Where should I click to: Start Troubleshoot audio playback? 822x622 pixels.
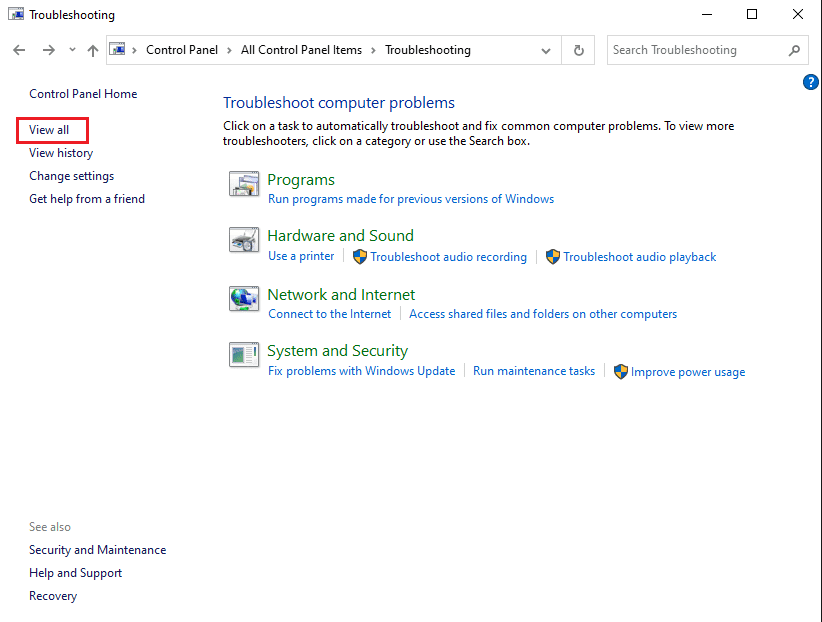[x=640, y=257]
